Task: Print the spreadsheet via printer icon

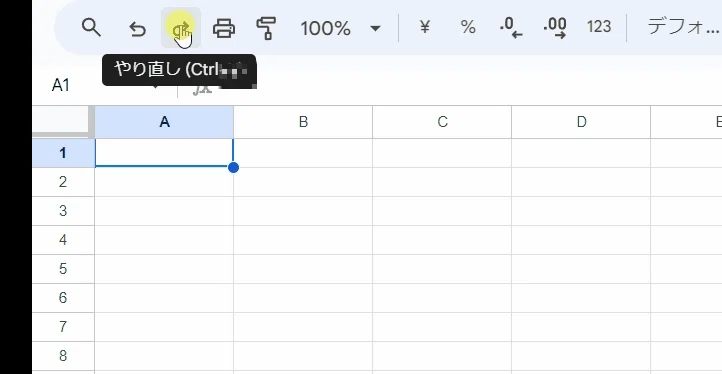Action: [224, 28]
